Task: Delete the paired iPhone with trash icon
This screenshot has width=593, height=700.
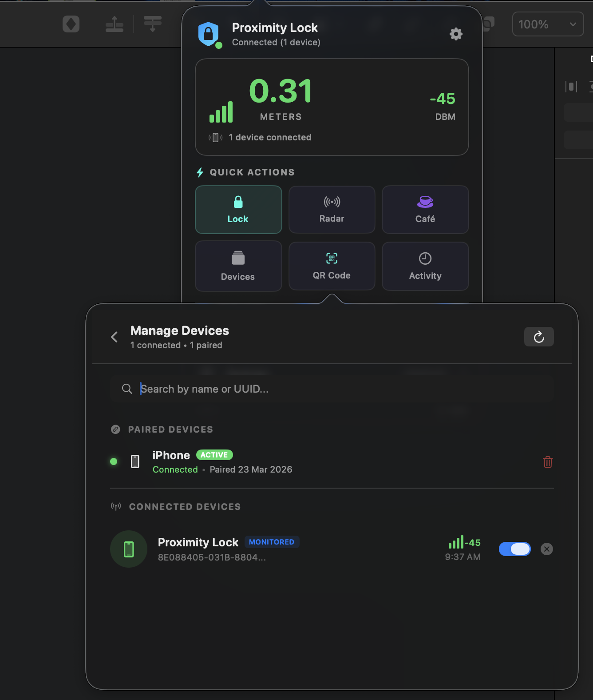Action: pos(548,462)
